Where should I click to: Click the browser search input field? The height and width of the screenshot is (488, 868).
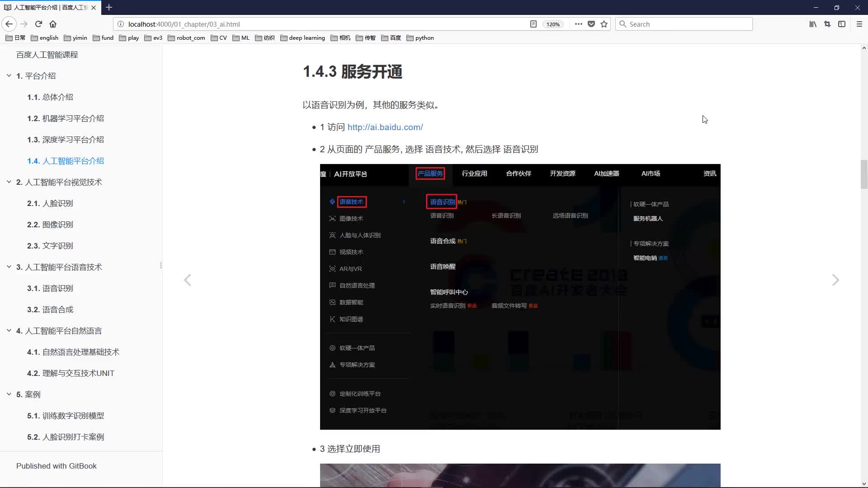(x=684, y=24)
